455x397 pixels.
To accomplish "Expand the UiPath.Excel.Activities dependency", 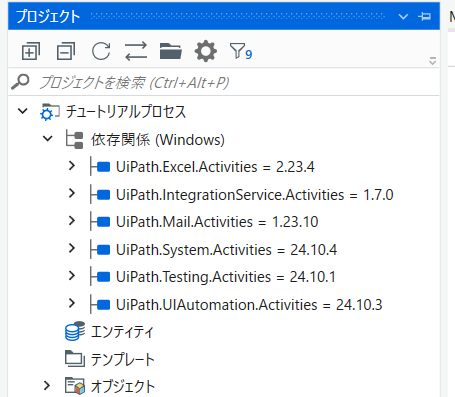I will (x=72, y=166).
